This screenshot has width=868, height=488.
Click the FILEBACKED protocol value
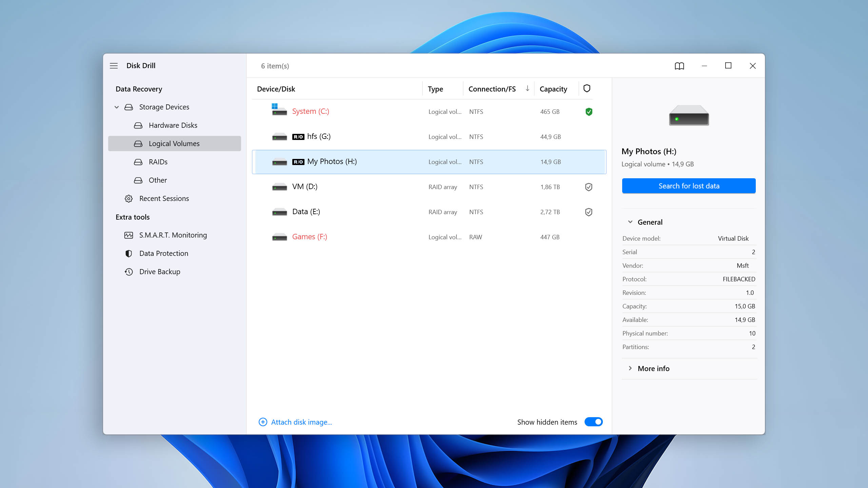739,279
